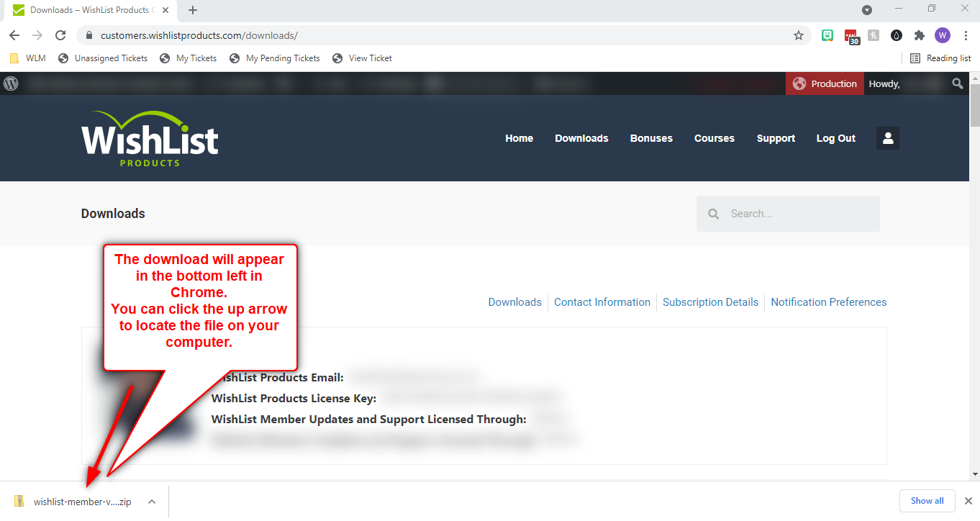
Task: Click the Notification Preferences link
Action: (828, 302)
